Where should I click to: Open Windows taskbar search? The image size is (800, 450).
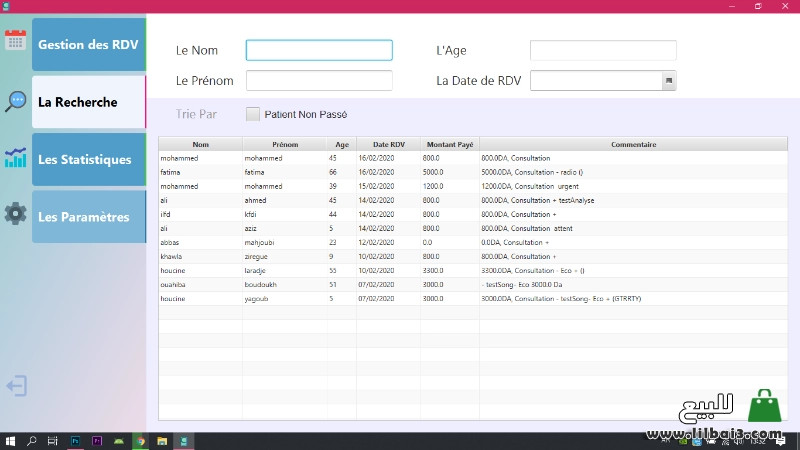click(32, 441)
